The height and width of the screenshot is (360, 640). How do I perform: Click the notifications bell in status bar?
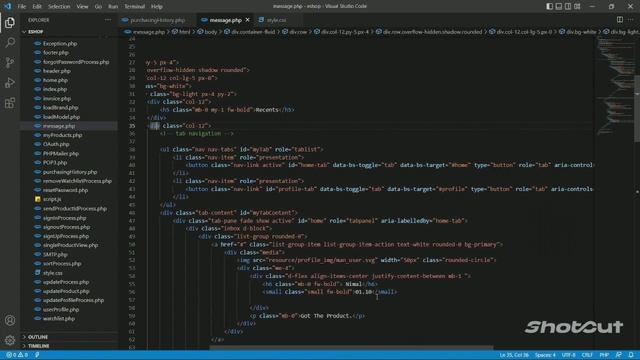pos(631,355)
